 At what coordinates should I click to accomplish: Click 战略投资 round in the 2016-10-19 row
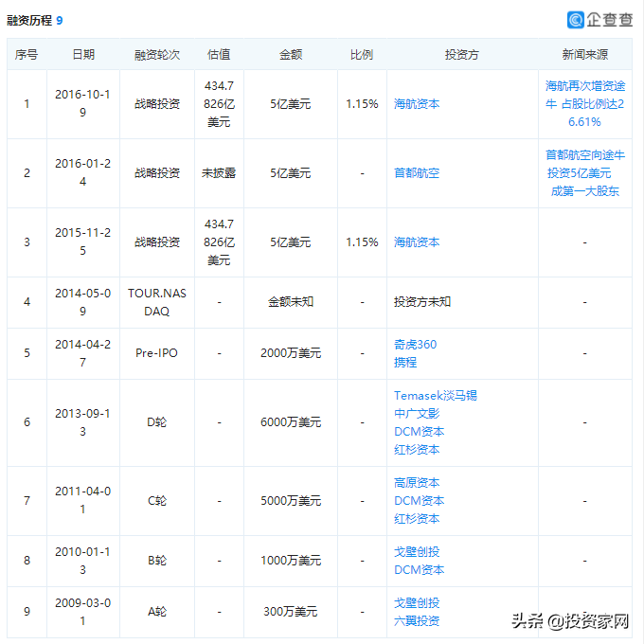[157, 104]
